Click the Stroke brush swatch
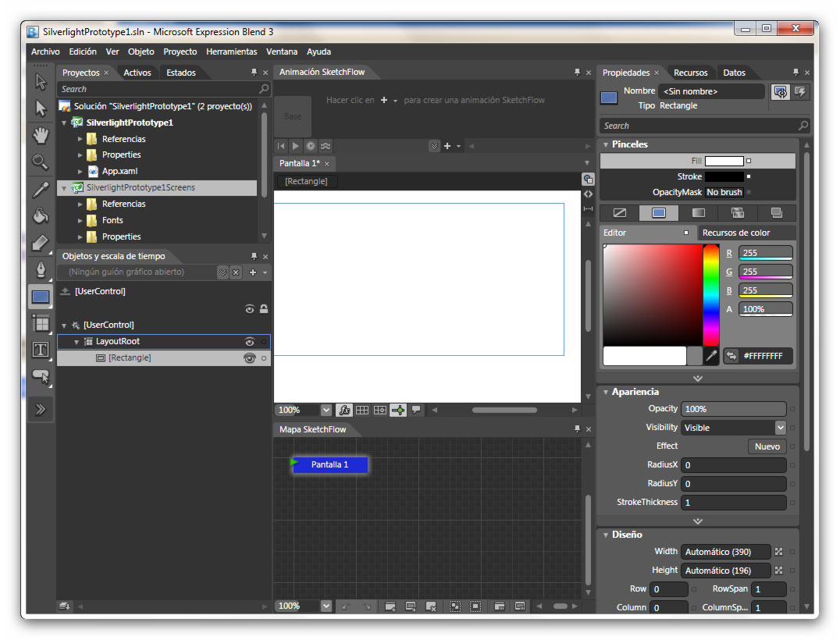 point(724,176)
